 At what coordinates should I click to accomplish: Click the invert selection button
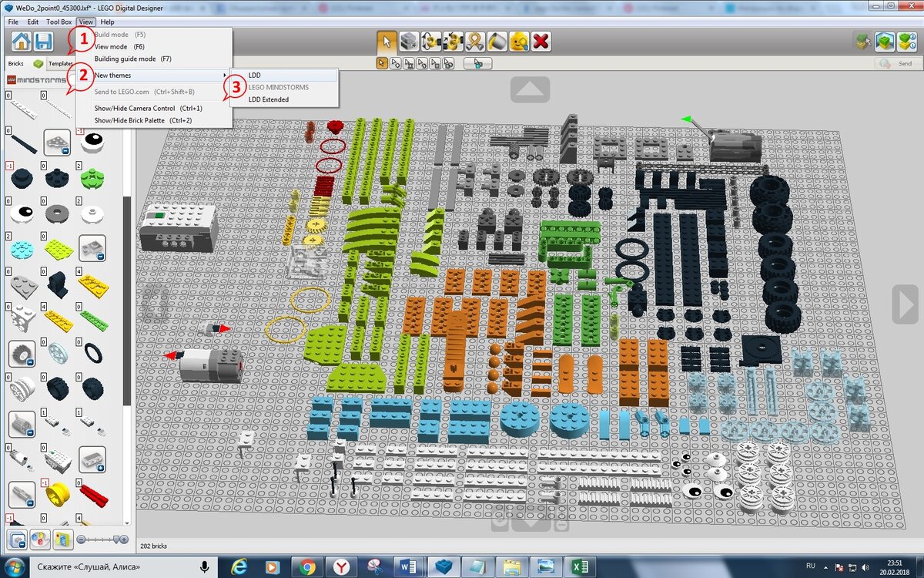pyautogui.click(x=478, y=63)
